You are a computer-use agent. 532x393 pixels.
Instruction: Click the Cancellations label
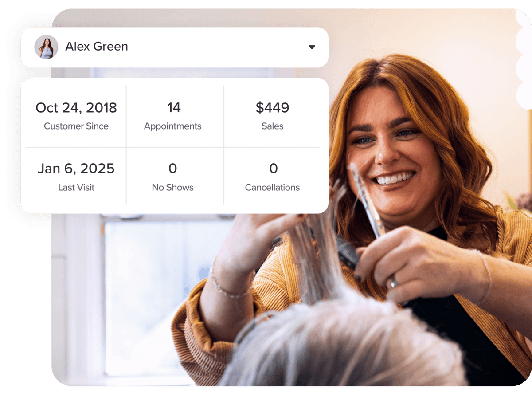[272, 188]
